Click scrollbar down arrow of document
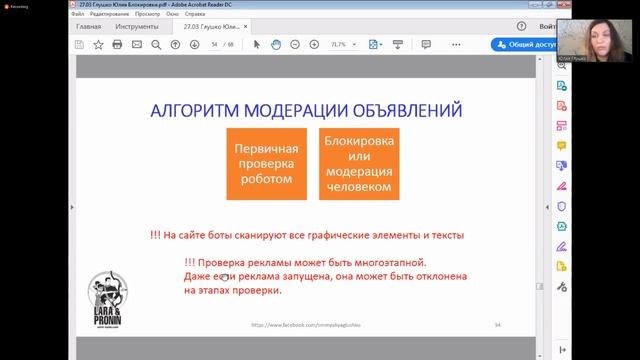Viewport: 640px width, 360px height. pyautogui.click(x=540, y=356)
